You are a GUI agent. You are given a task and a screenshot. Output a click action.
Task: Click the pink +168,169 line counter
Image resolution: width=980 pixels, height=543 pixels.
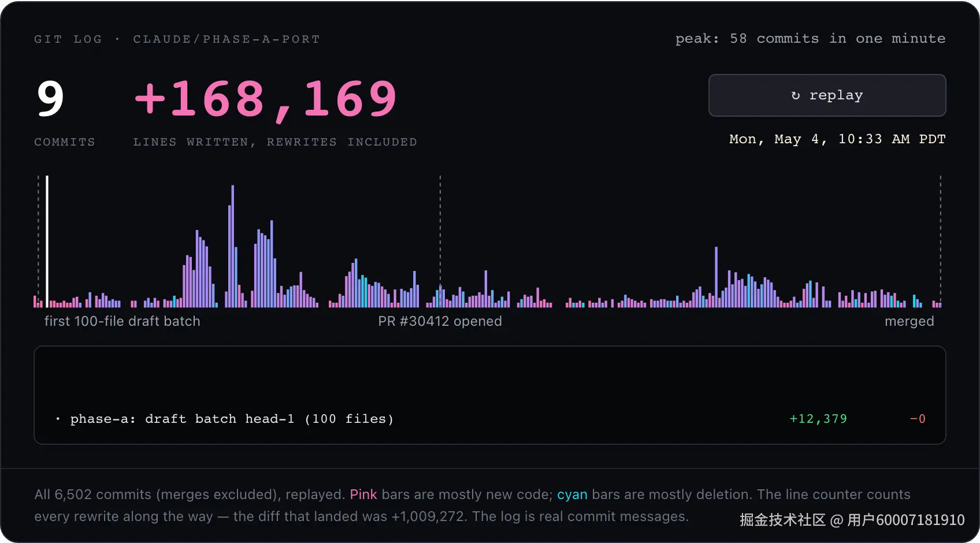[x=266, y=99]
